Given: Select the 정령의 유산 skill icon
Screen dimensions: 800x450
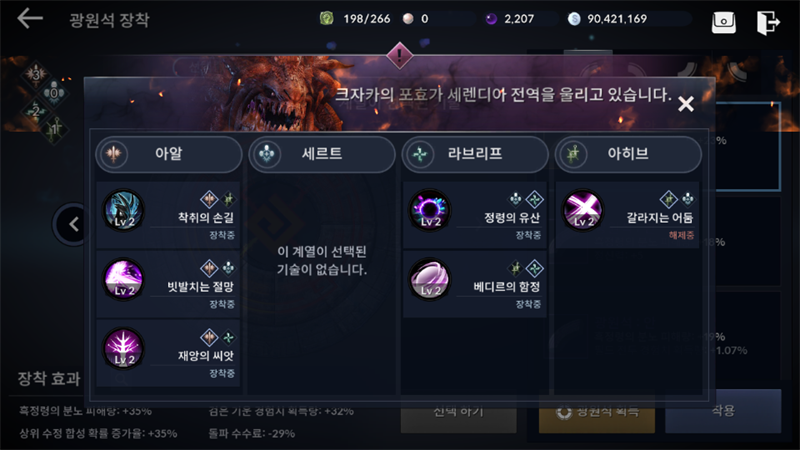Looking at the screenshot, I should point(430,210).
